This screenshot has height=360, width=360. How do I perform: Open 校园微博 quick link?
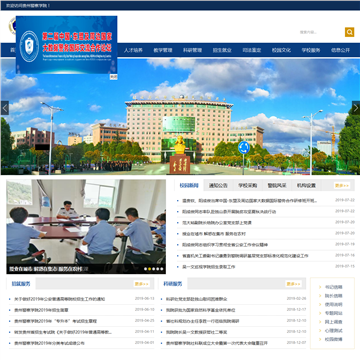[x=333, y=339]
